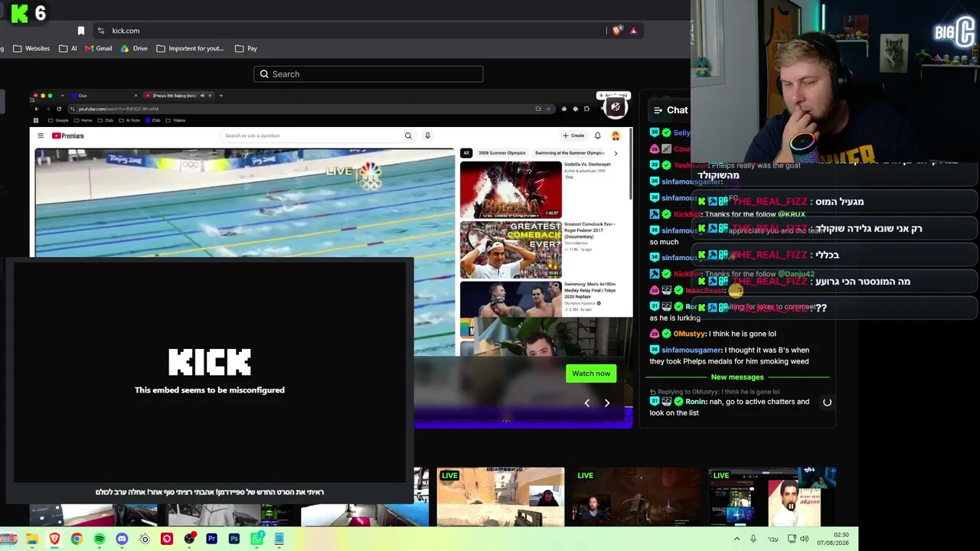Open YouTube notifications bell

pos(598,135)
